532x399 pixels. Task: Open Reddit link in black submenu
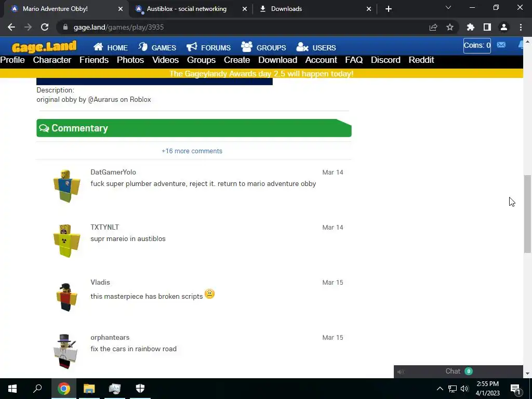pos(421,60)
